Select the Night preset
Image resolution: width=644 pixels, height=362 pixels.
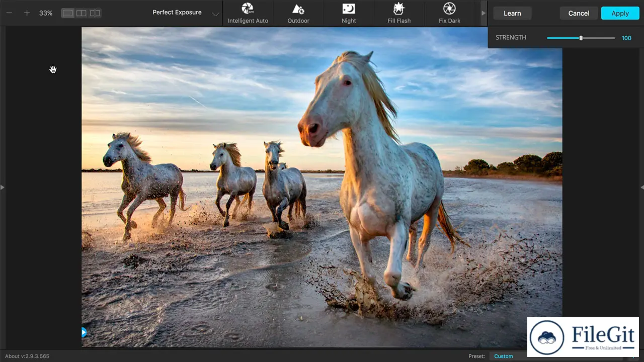(349, 14)
